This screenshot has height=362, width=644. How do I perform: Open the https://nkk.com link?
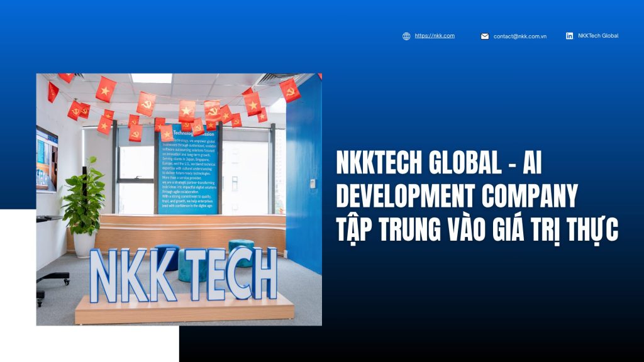(x=435, y=36)
